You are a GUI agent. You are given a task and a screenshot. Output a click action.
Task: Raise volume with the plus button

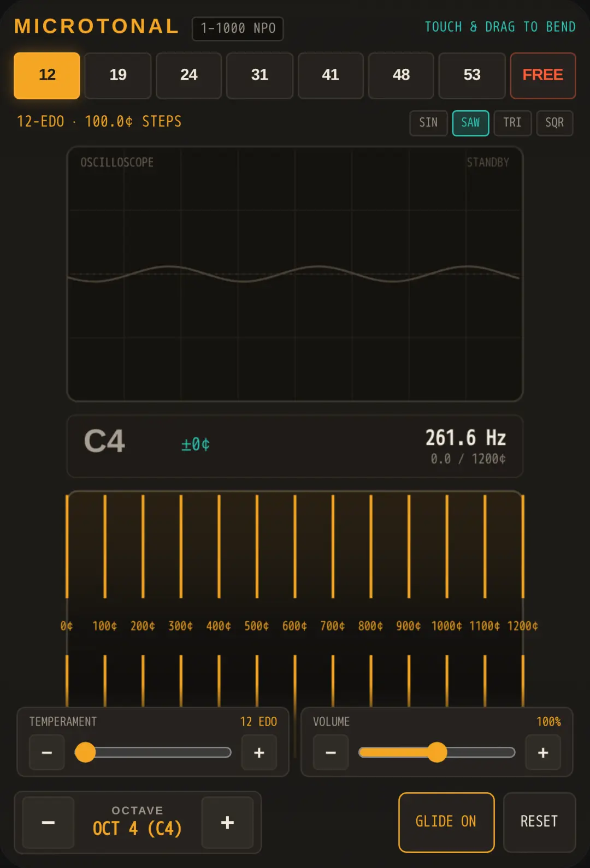[543, 753]
